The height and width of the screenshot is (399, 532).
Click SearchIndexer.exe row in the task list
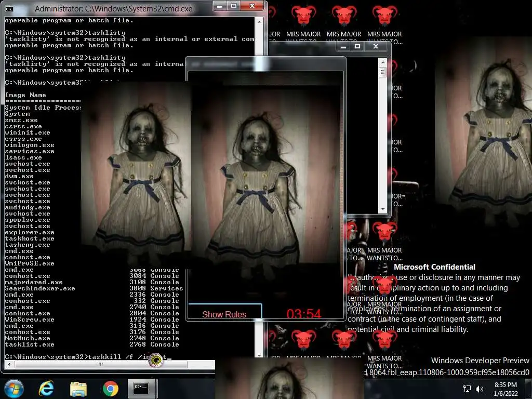[x=39, y=288]
